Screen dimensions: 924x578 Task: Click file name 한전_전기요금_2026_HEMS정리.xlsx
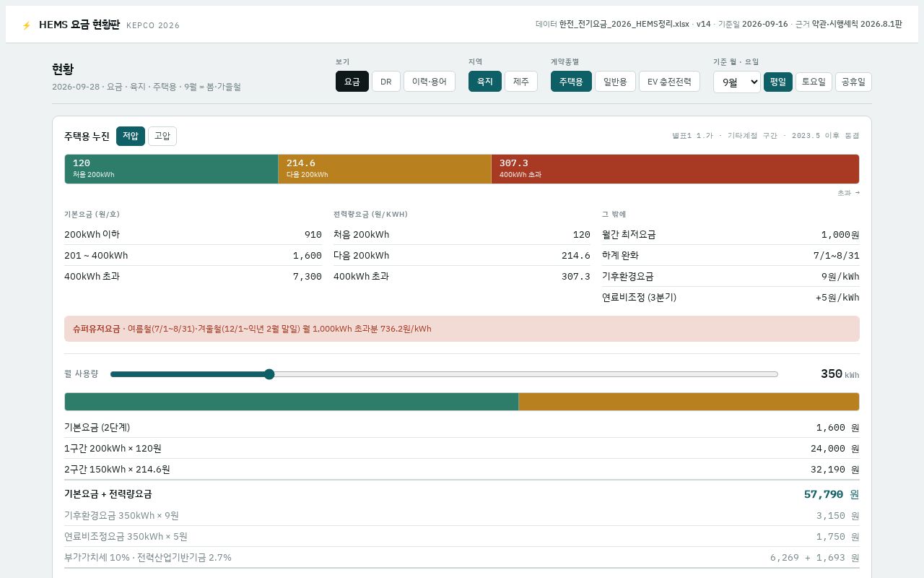(624, 24)
